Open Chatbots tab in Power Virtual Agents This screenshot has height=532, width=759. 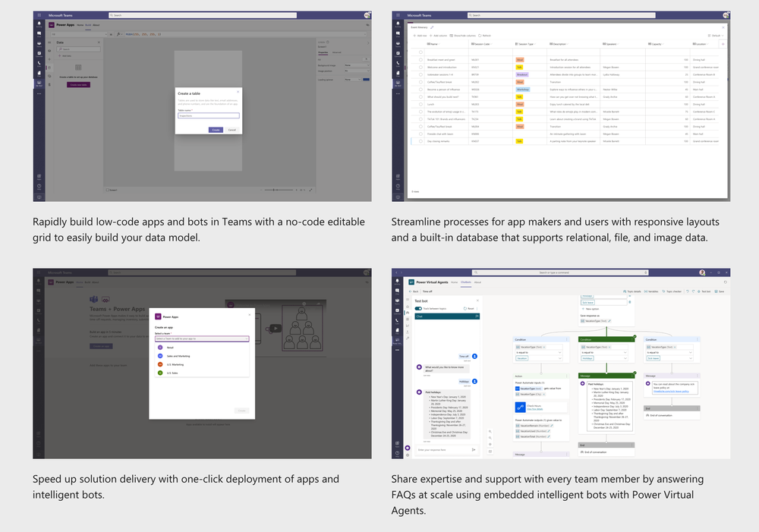(466, 282)
